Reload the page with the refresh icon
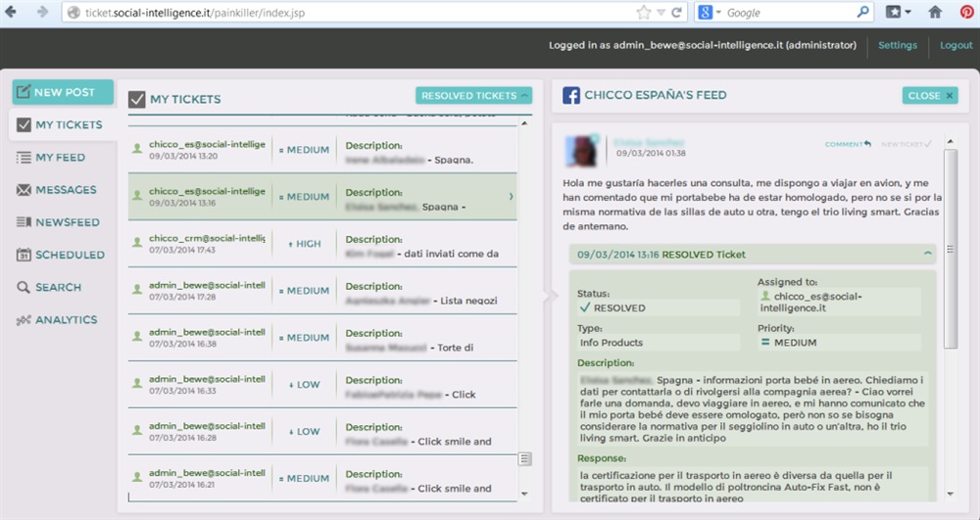 [x=677, y=13]
